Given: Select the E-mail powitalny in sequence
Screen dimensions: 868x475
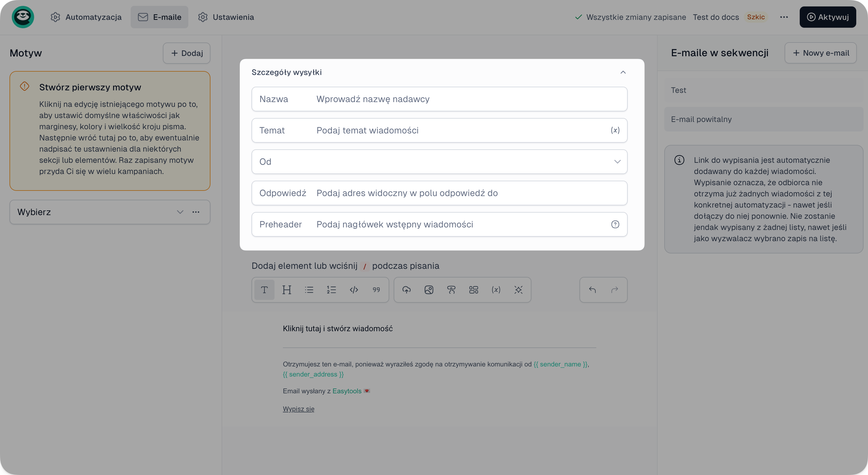Looking at the screenshot, I should [764, 119].
